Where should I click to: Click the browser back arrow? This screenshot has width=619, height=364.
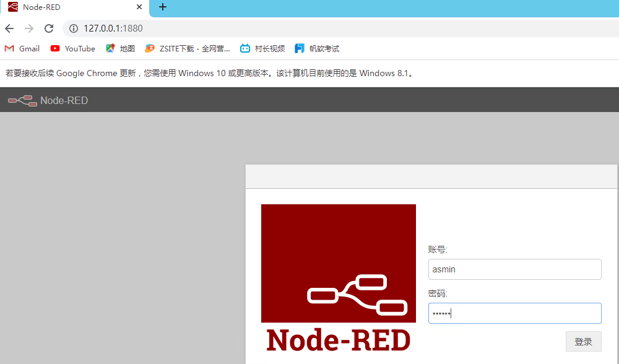9,28
